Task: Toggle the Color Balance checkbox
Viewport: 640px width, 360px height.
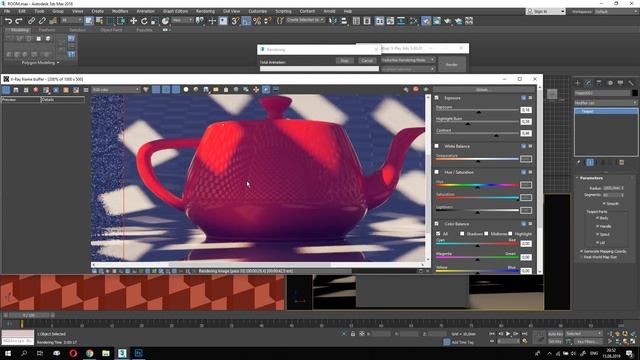Action: tap(437, 224)
